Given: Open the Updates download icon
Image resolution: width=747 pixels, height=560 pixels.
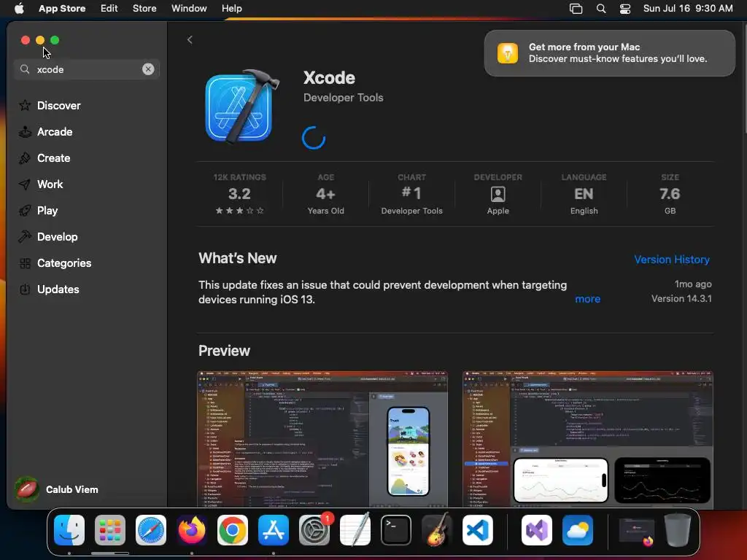Looking at the screenshot, I should 25,289.
